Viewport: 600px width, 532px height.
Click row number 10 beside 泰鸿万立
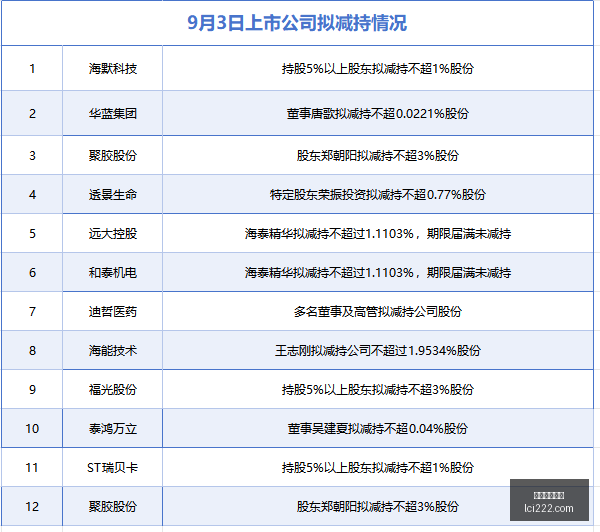click(32, 429)
